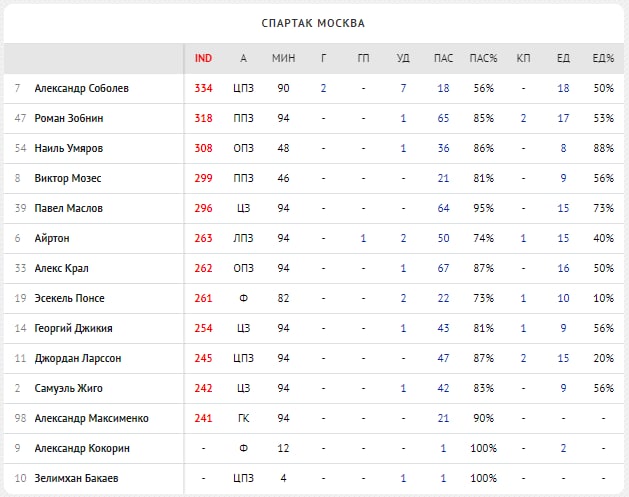Click Айртон's index value 263
Viewport: 629px width, 497px height.
[x=203, y=238]
